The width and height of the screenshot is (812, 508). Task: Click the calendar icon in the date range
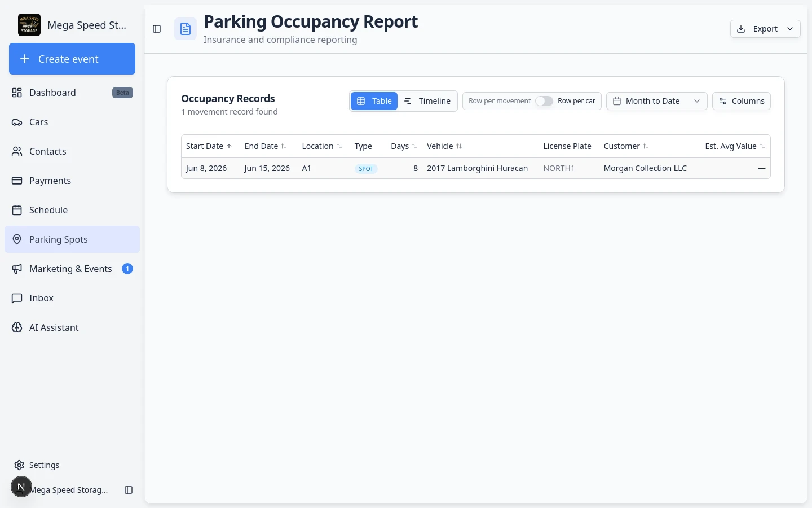617,101
